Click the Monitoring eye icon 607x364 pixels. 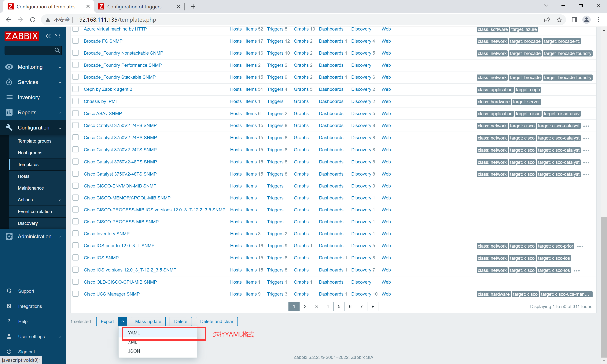coord(9,67)
